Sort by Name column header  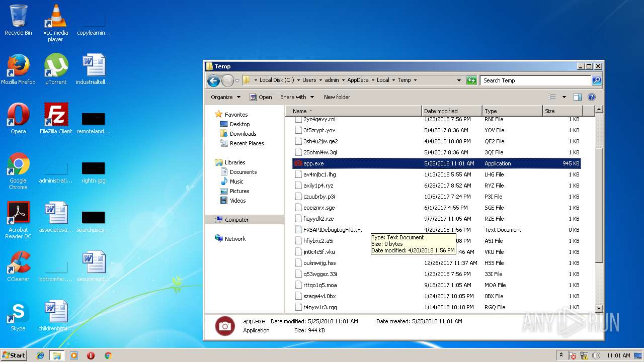tap(354, 111)
